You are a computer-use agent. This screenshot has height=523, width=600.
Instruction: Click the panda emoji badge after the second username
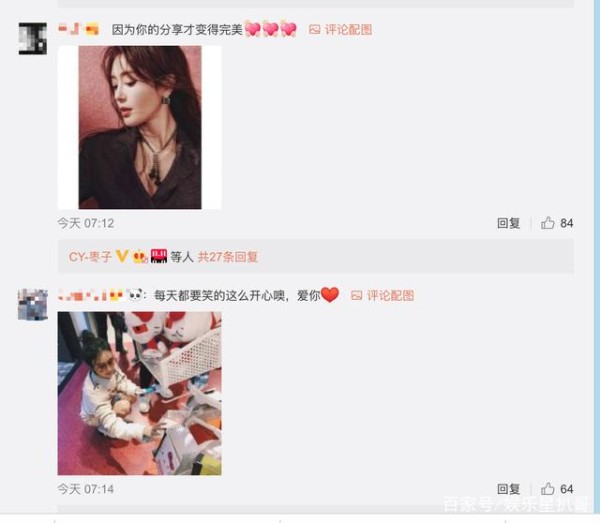click(134, 295)
